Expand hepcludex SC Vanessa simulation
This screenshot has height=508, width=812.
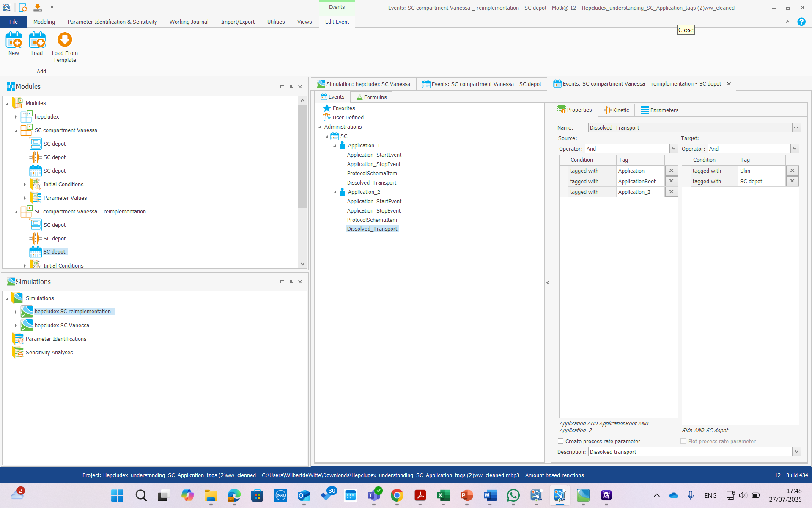coord(16,326)
